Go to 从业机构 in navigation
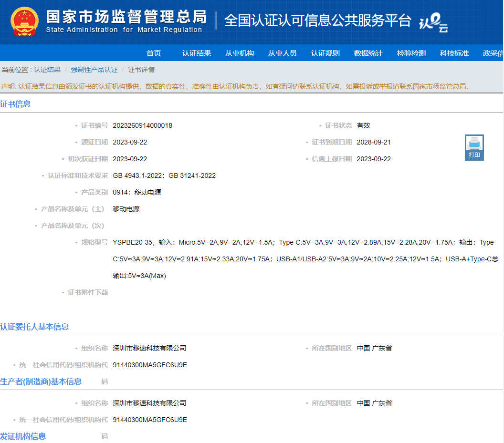Screen dimensions: 504x443 click(x=240, y=53)
